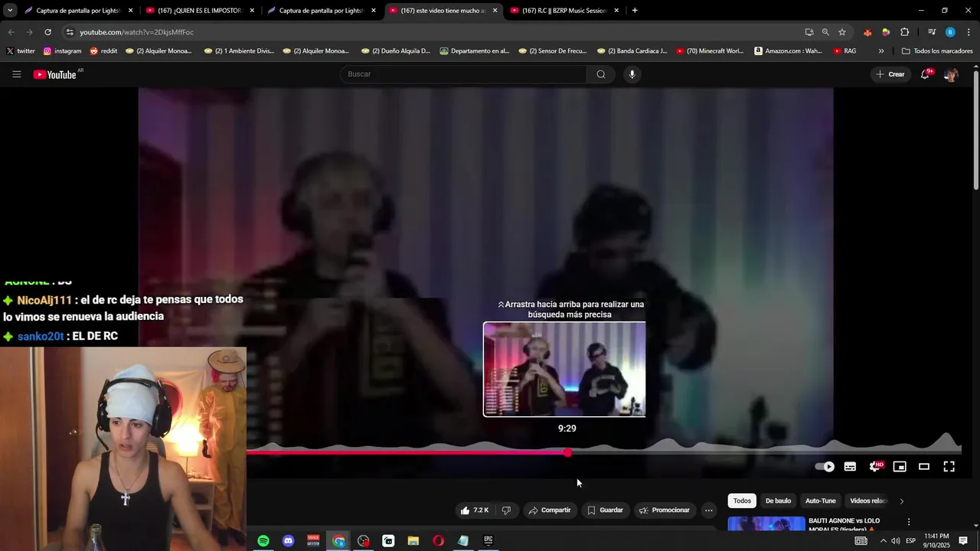Show more filter chips with right arrow
Image resolution: width=980 pixels, height=551 pixels.
tap(901, 501)
